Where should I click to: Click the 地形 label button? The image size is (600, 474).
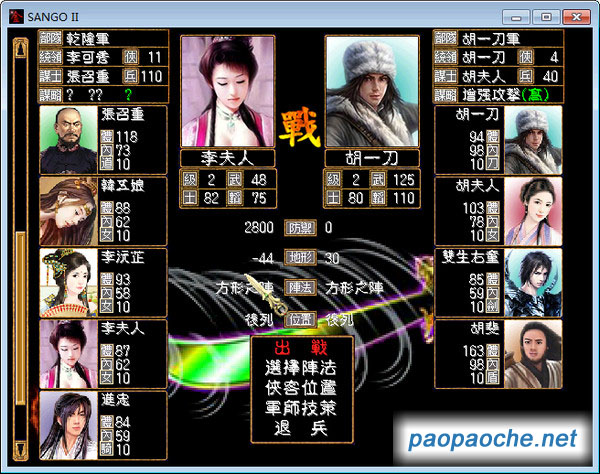pos(300,257)
